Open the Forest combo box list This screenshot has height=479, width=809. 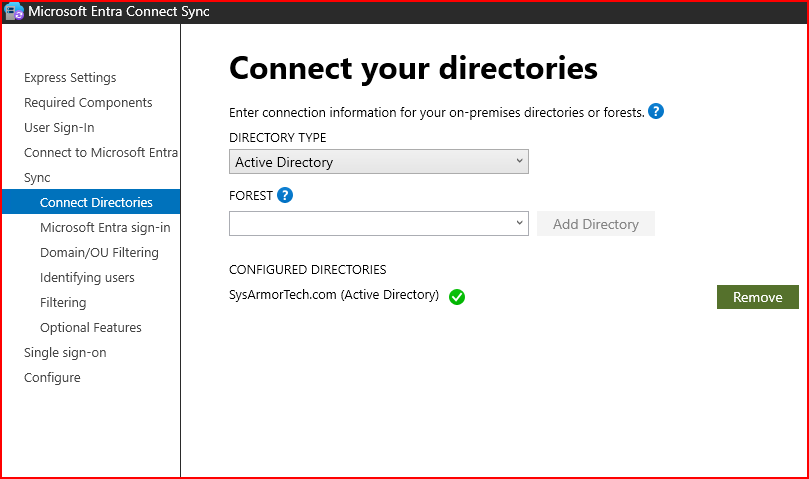[x=520, y=223]
